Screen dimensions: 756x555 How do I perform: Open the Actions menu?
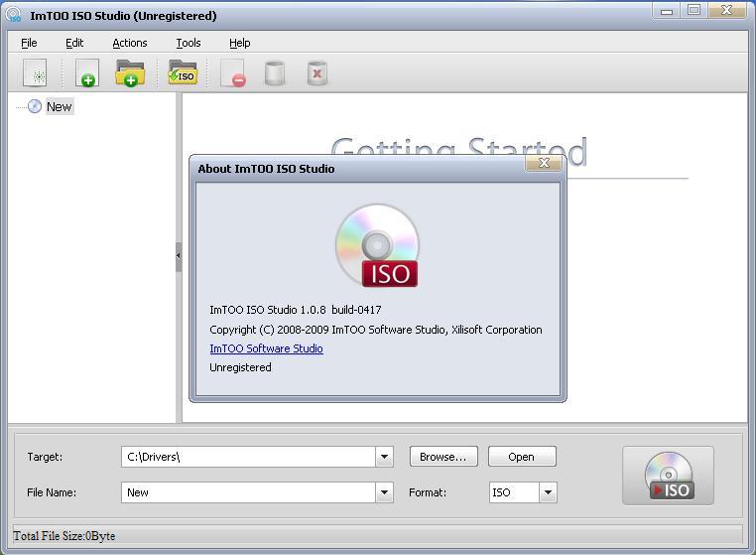(x=130, y=43)
